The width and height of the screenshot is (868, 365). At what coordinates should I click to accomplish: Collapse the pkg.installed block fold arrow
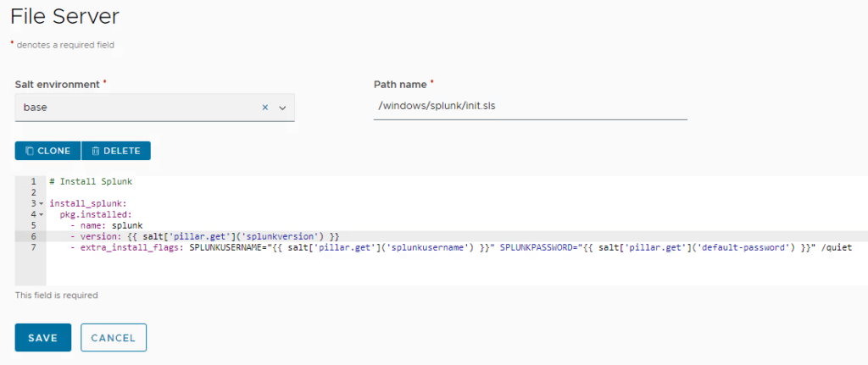coord(41,215)
